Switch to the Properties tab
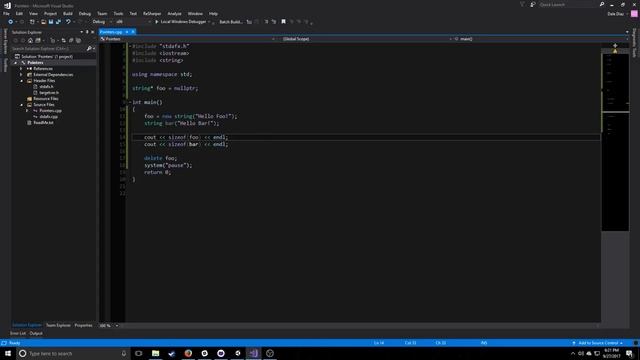640x360 pixels. click(83, 325)
